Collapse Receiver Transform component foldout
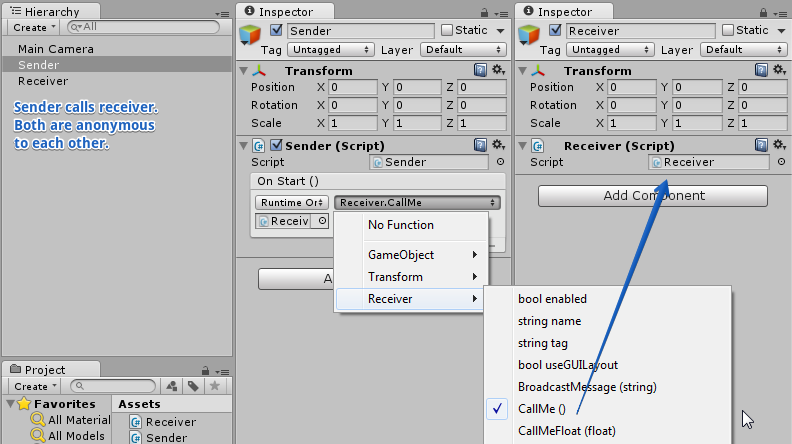792x444 pixels. pyautogui.click(x=523, y=71)
